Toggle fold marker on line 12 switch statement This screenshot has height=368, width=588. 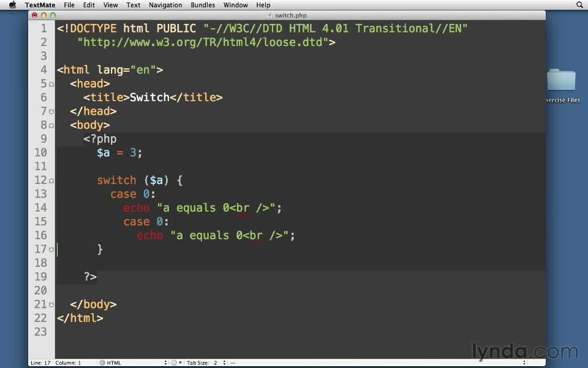(x=51, y=181)
